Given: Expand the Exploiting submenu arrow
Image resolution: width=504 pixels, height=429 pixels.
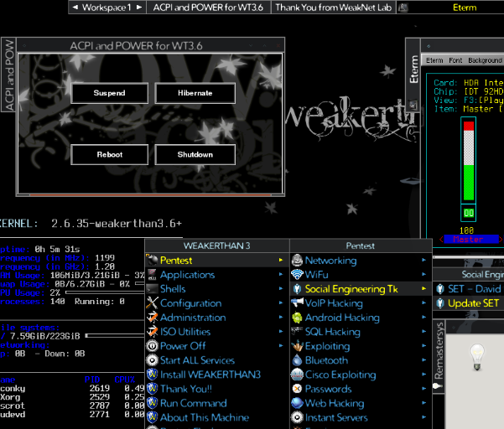Looking at the screenshot, I should point(424,346).
